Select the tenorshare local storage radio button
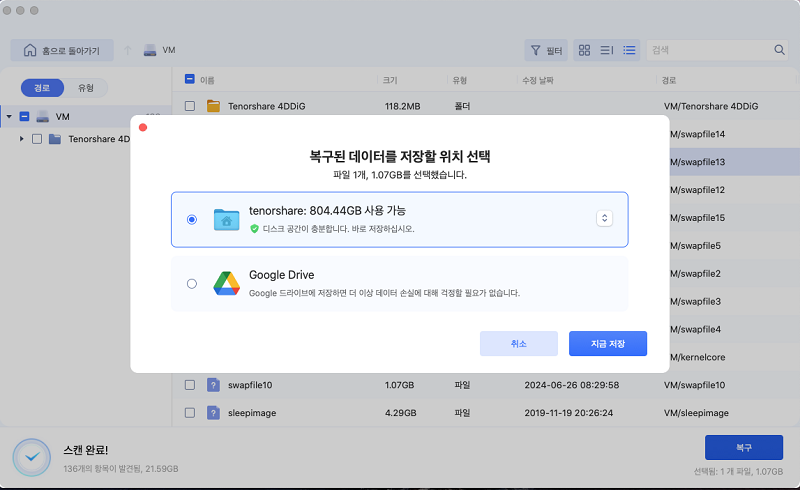 coord(192,219)
